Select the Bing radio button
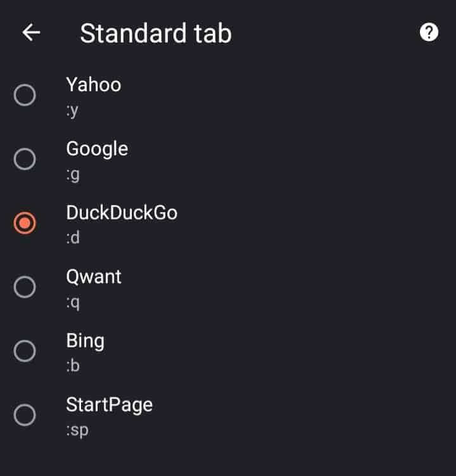The image size is (456, 476). (x=25, y=351)
